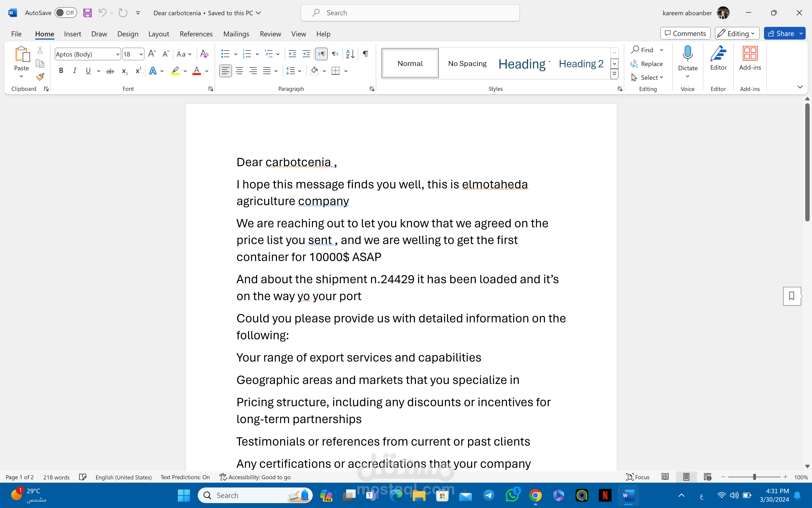Open Focus mode from status bar
812x508 pixels.
pos(638,477)
